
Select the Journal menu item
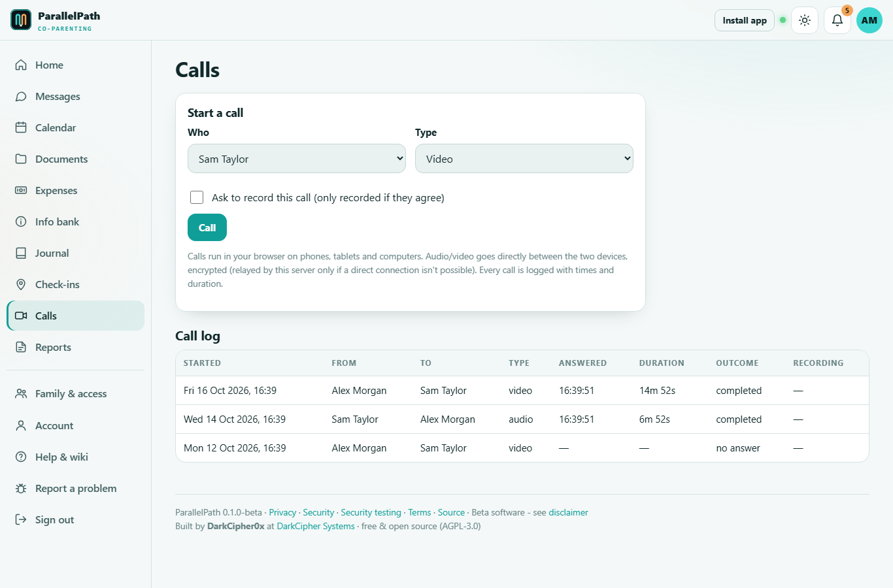coord(75,253)
